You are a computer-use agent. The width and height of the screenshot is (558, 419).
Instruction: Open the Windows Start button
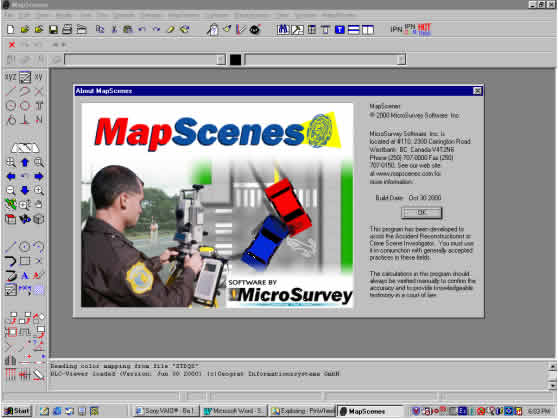[x=17, y=411]
